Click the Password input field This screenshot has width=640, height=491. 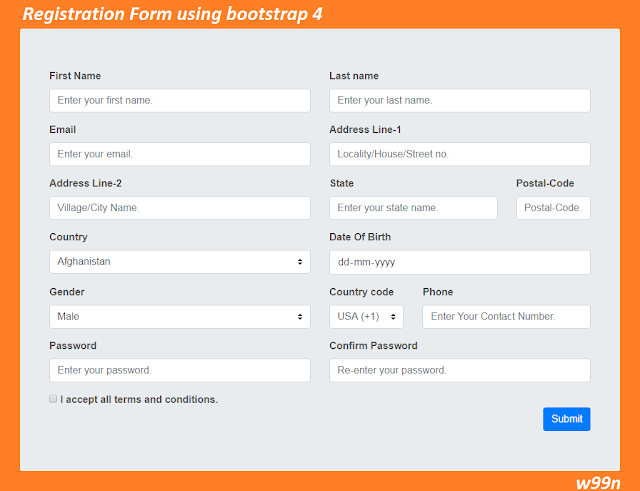[180, 371]
